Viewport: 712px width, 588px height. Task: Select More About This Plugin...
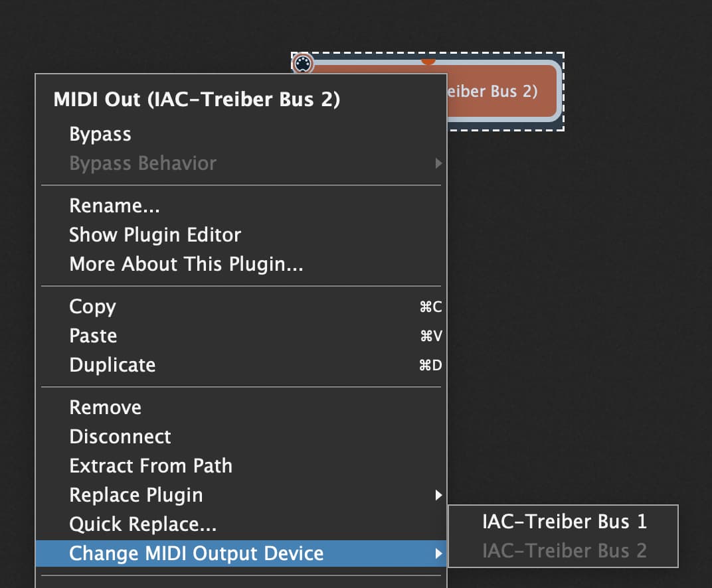click(x=186, y=264)
